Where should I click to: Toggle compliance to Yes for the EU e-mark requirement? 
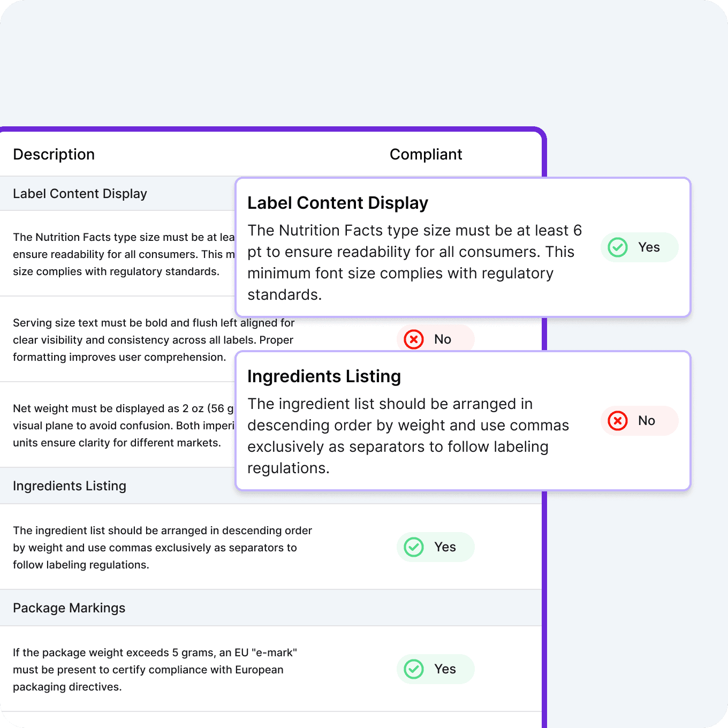(x=435, y=669)
